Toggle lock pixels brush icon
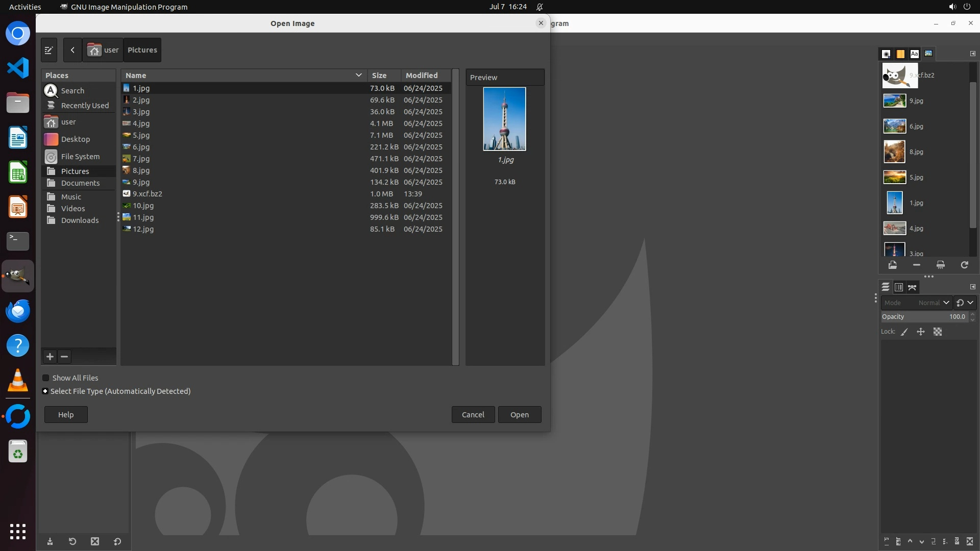The height and width of the screenshot is (551, 980). tap(904, 332)
